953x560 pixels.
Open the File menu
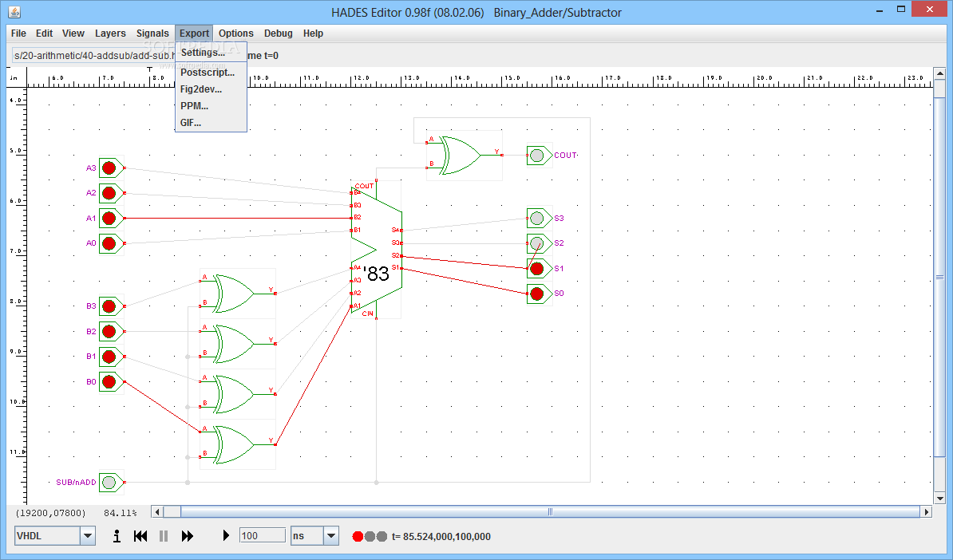click(x=18, y=34)
